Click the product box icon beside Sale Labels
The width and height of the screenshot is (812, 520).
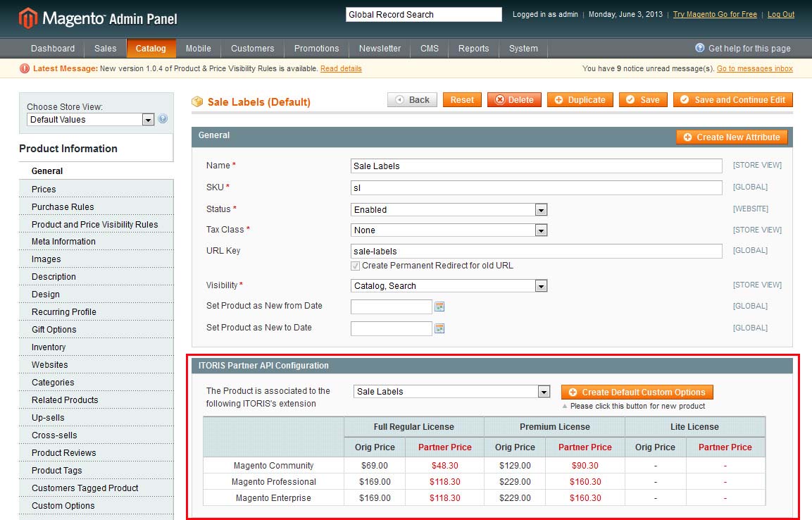(197, 101)
